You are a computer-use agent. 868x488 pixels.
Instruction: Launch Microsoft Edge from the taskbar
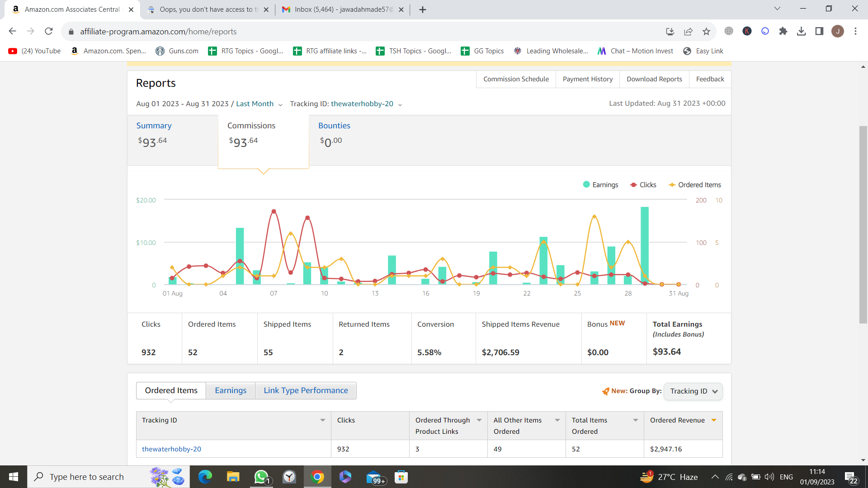(x=205, y=477)
